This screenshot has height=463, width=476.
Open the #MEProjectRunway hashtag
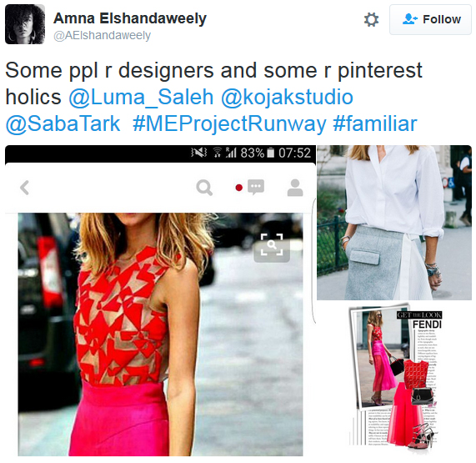[229, 123]
